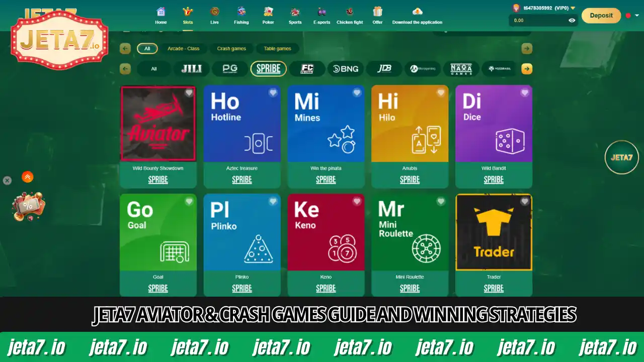Favorite the Hilo game heart
The height and width of the screenshot is (362, 644).
pyautogui.click(x=441, y=93)
